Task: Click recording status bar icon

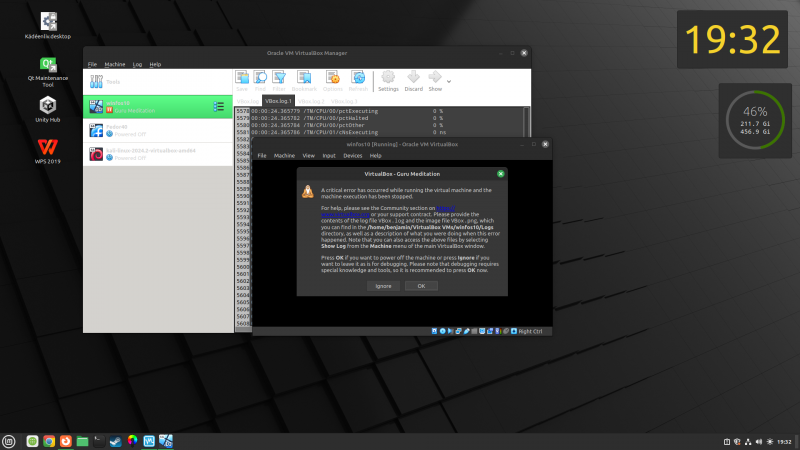Action: (x=490, y=331)
